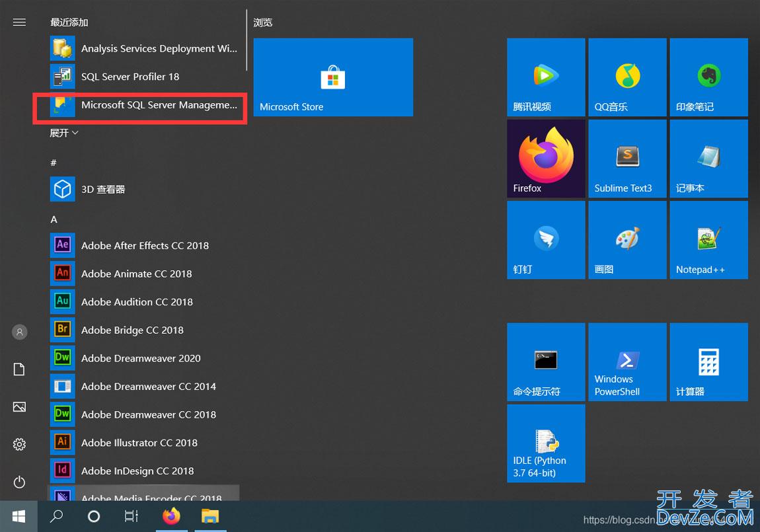Viewport: 760px width, 532px height.
Task: Launch Adobe After Effects CC 2018
Action: (145, 246)
